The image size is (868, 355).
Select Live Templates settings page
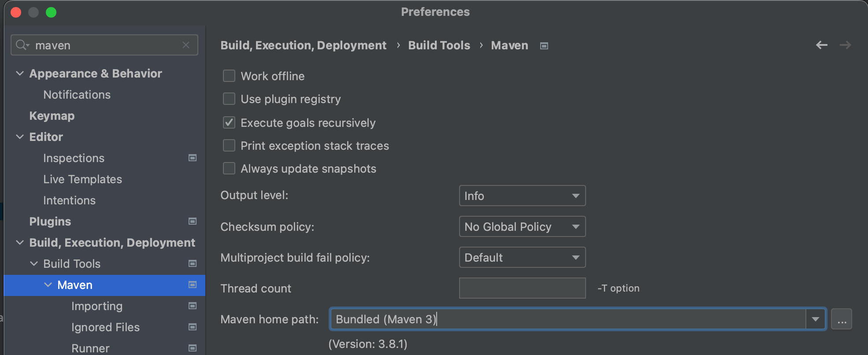point(82,179)
